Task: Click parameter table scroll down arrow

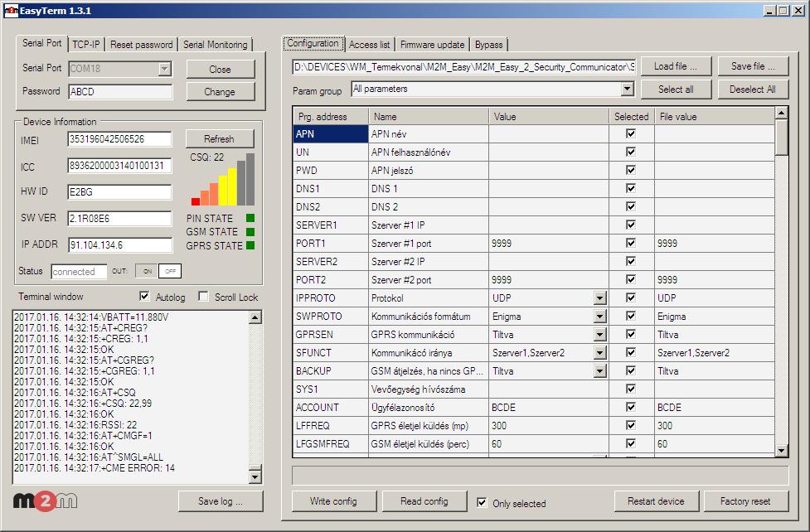Action: tap(781, 451)
